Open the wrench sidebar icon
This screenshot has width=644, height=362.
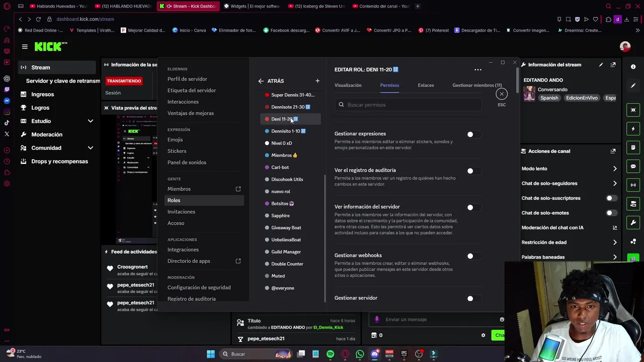pyautogui.click(x=633, y=222)
